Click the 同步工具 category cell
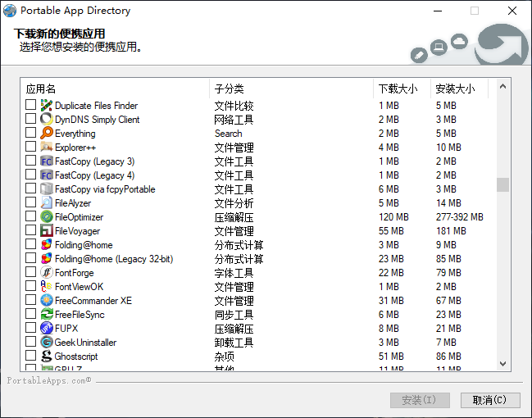 click(234, 315)
